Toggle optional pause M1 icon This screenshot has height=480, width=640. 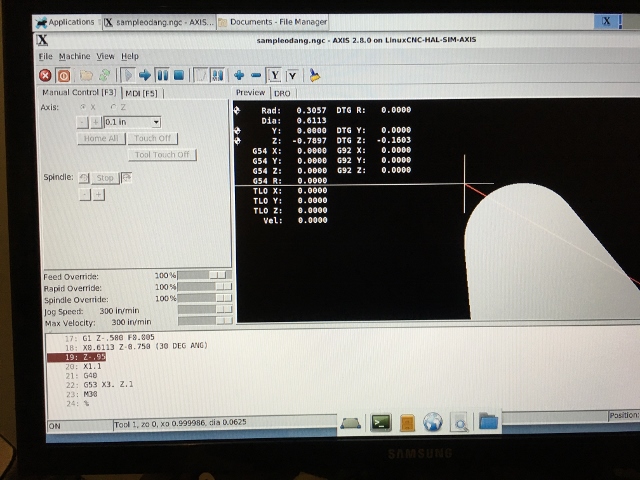(x=217, y=75)
